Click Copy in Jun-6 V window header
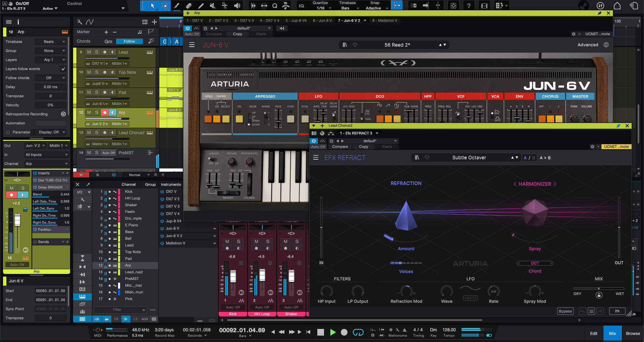Image resolution: width=644 pixels, height=342 pixels. pyautogui.click(x=237, y=34)
